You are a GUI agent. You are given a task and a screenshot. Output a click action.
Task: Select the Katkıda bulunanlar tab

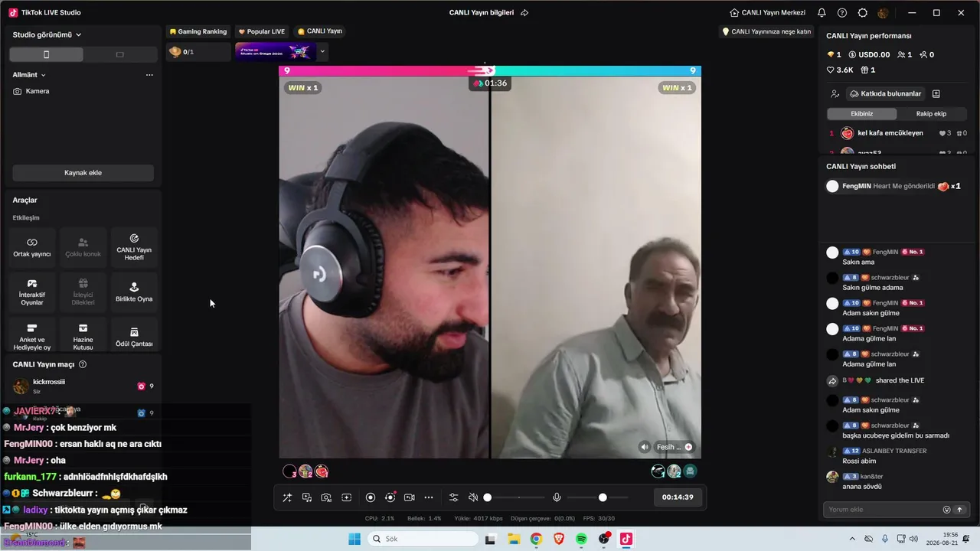tap(884, 94)
